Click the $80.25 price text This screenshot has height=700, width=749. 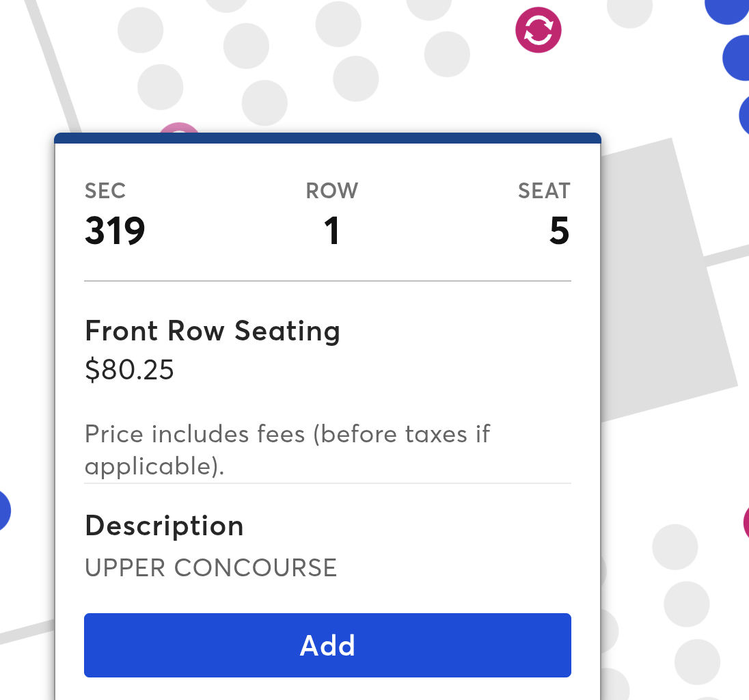click(129, 370)
